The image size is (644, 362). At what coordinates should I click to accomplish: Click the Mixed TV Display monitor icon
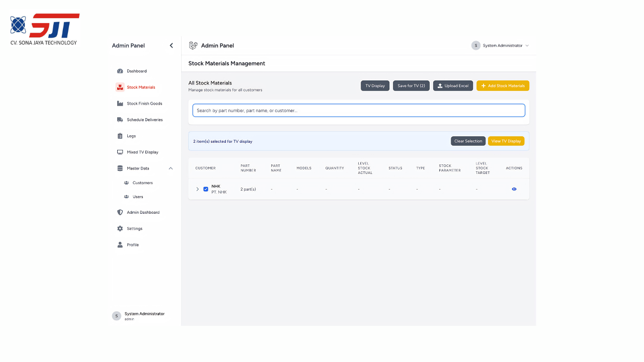coord(120,152)
